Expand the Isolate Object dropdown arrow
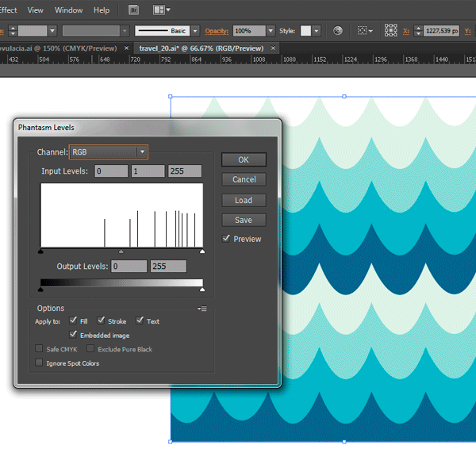476x476 pixels. click(x=370, y=31)
